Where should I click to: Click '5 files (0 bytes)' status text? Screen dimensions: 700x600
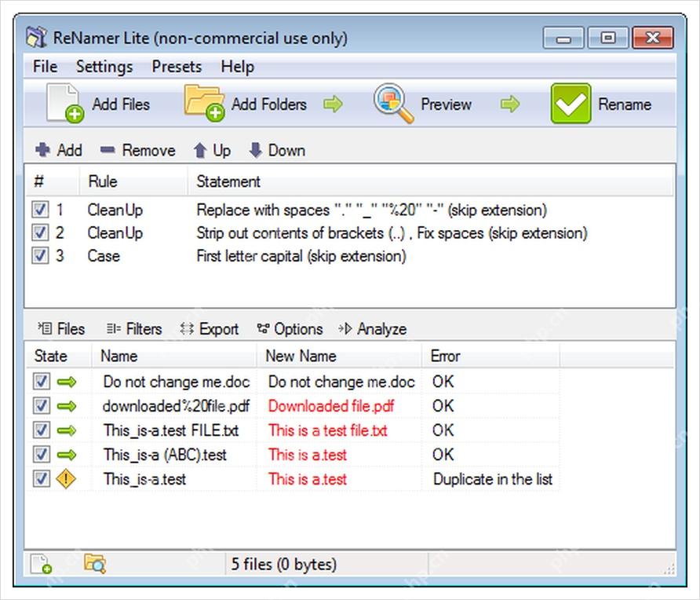coord(283,564)
